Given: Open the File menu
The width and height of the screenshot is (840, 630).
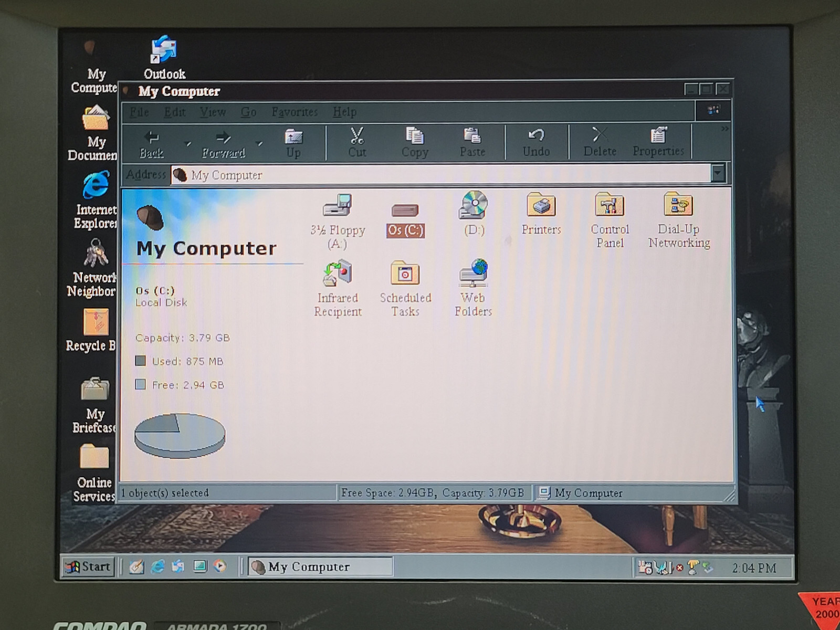Looking at the screenshot, I should pos(139,112).
